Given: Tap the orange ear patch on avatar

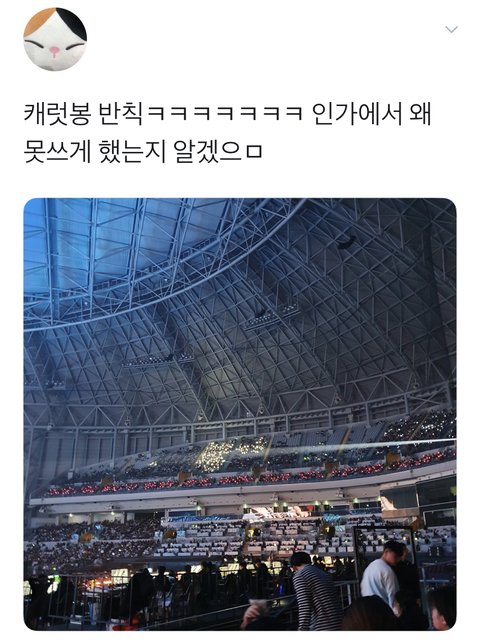Looking at the screenshot, I should pos(38,21).
